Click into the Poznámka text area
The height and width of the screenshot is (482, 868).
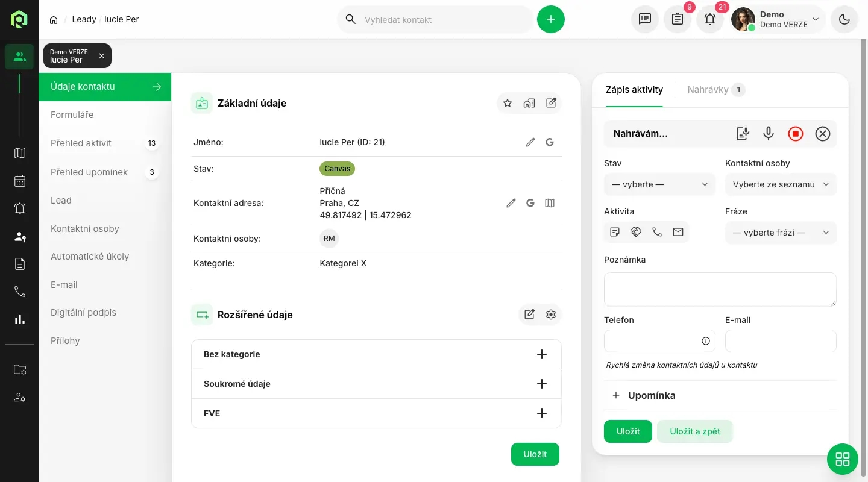click(x=720, y=289)
